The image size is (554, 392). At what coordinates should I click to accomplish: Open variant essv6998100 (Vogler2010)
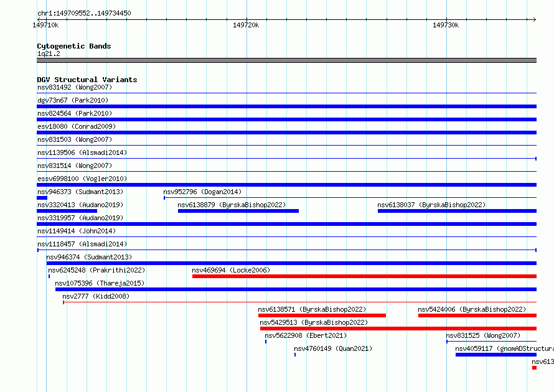pos(82,179)
